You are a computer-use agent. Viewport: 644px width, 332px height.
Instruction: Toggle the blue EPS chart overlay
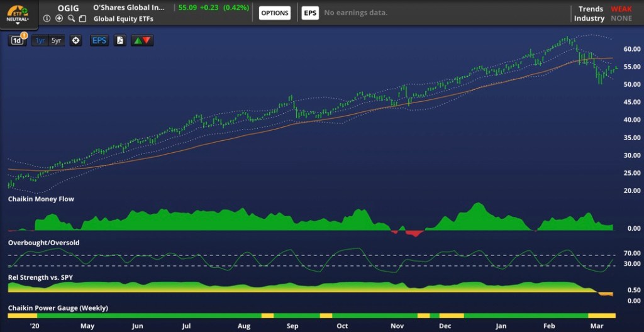tap(99, 41)
